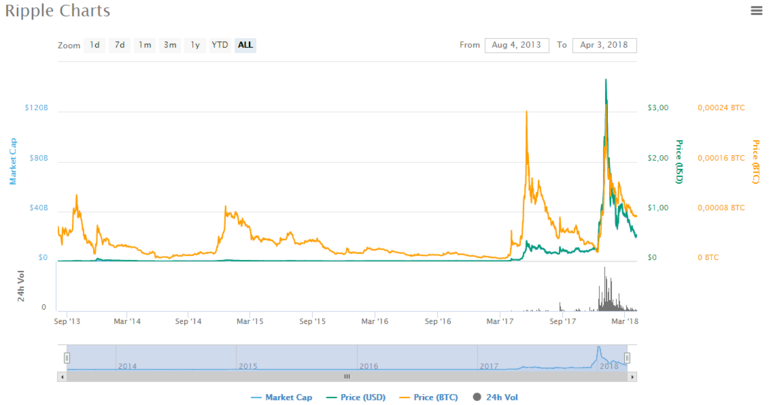Viewport: 771px width, 405px height.
Task: Select the 3m zoom range
Action: click(170, 45)
